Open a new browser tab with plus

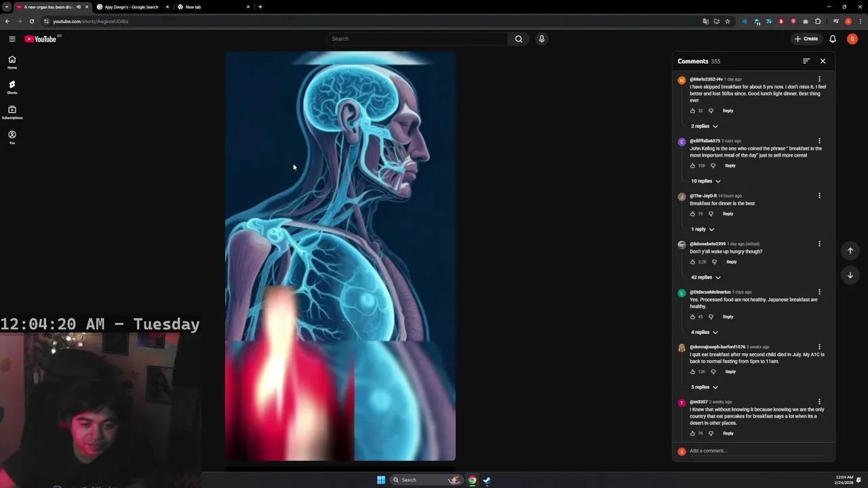click(x=260, y=7)
